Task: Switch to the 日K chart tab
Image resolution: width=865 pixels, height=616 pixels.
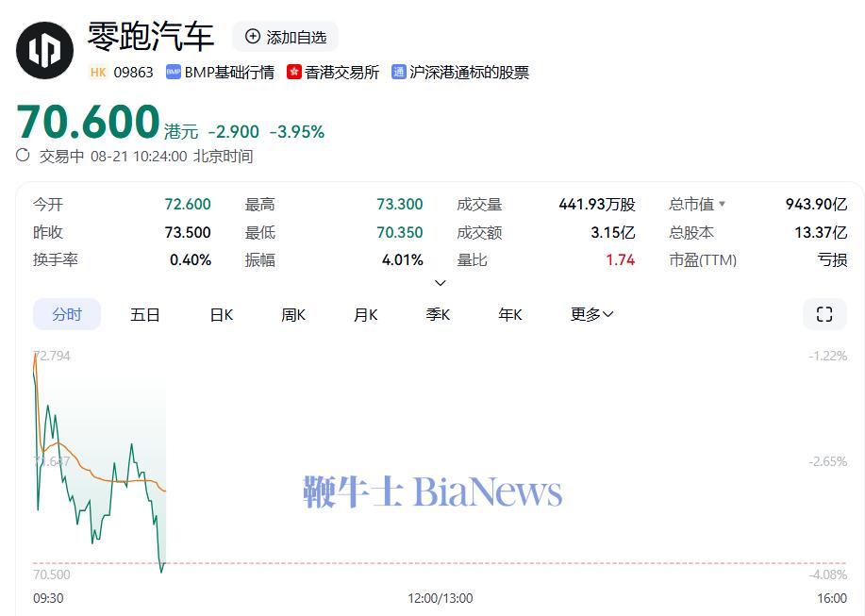Action: click(x=222, y=315)
